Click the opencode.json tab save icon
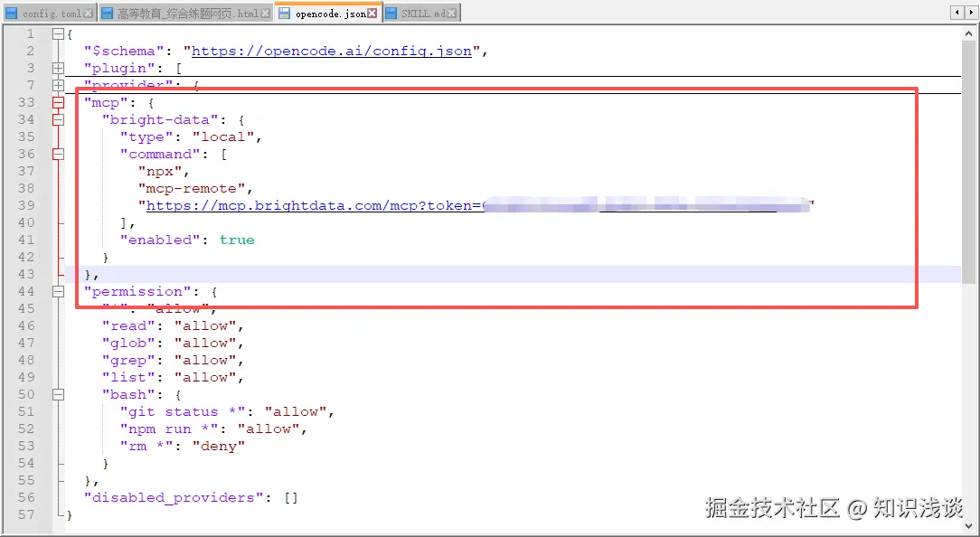This screenshot has height=537, width=980. (285, 14)
